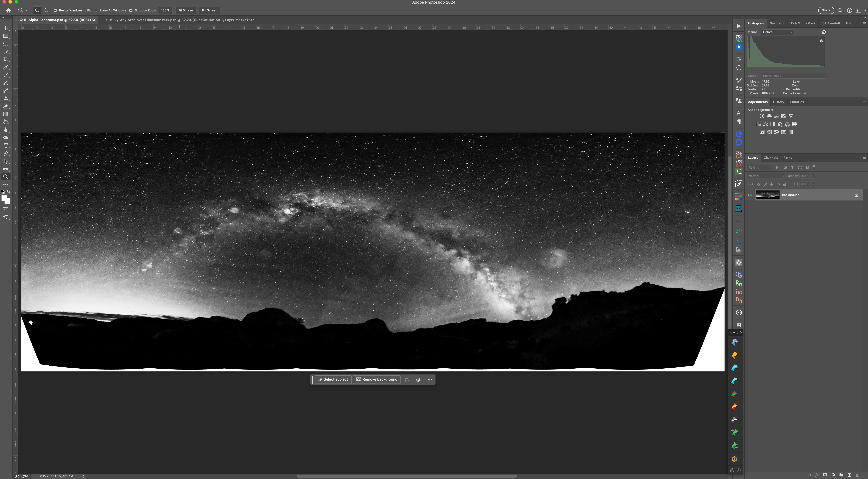Select the Eraser tool
The height and width of the screenshot is (479, 868).
pos(6,106)
